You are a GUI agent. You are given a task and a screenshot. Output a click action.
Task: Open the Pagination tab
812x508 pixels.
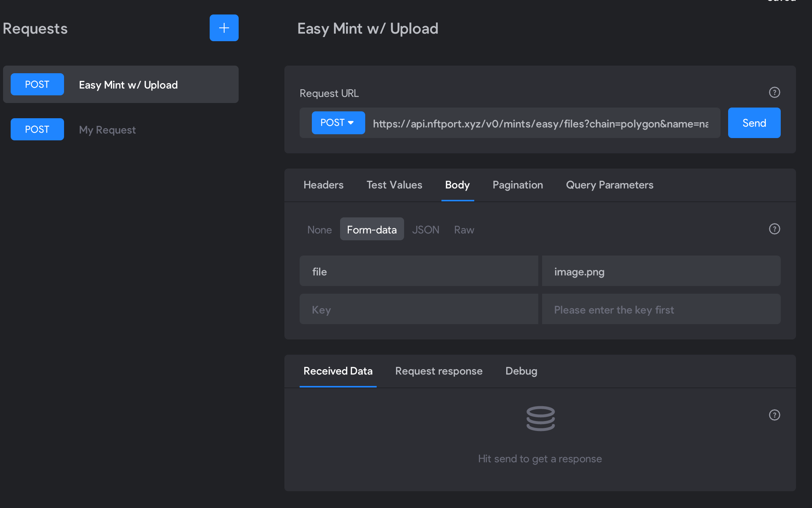pyautogui.click(x=518, y=185)
